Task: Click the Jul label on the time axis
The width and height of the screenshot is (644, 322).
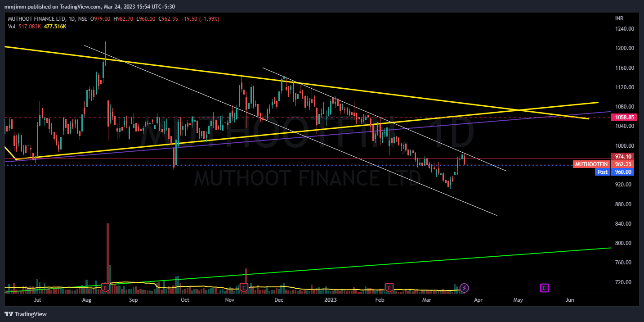Action: pos(37,299)
